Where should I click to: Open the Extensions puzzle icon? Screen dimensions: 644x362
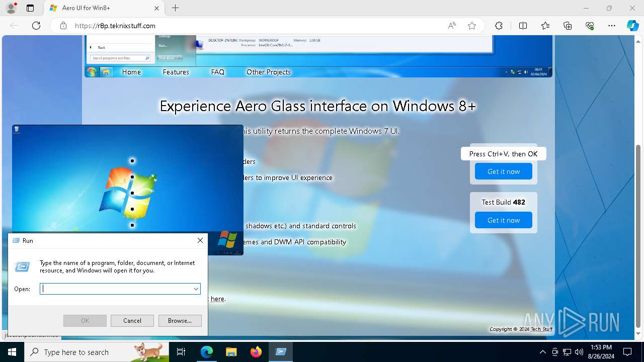pyautogui.click(x=499, y=26)
